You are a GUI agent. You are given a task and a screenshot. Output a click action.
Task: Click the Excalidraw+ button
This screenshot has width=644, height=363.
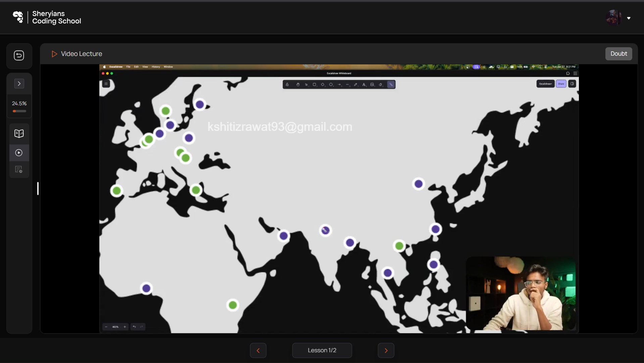[x=545, y=84]
